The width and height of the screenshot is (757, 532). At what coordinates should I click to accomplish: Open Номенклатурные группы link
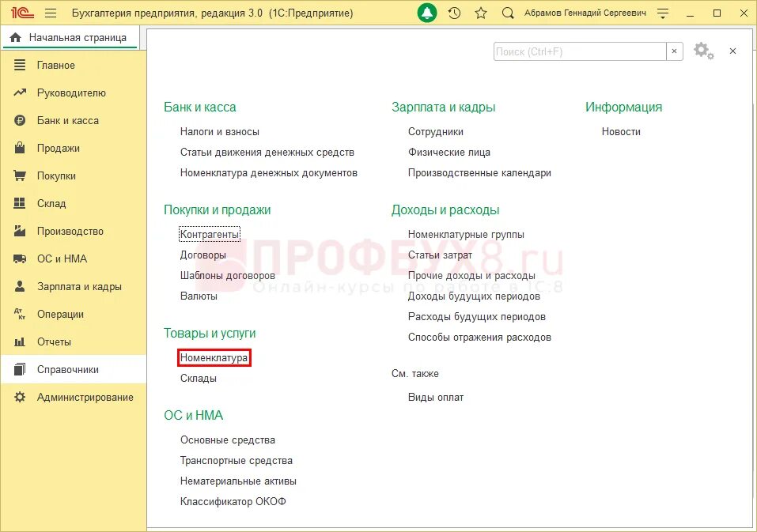pyautogui.click(x=467, y=235)
